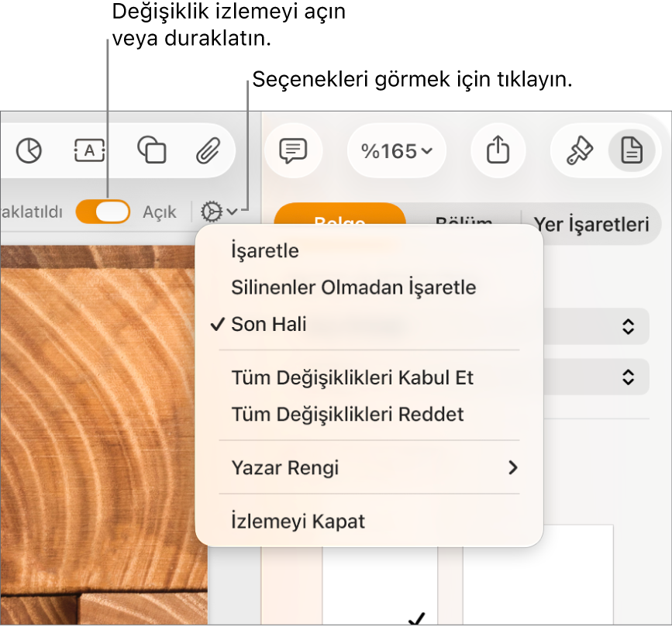This screenshot has height=627, width=672.
Task: Select İzlemeyi Kapat
Action: pyautogui.click(x=370, y=522)
